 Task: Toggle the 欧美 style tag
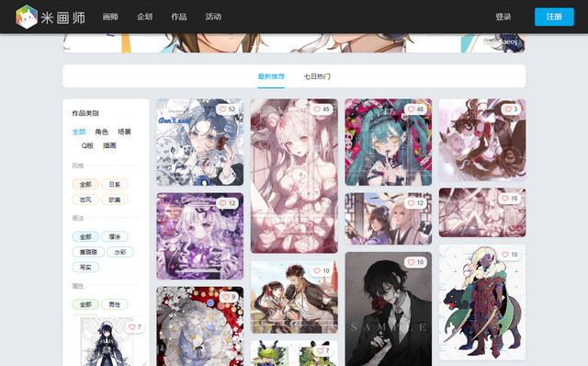pos(114,200)
